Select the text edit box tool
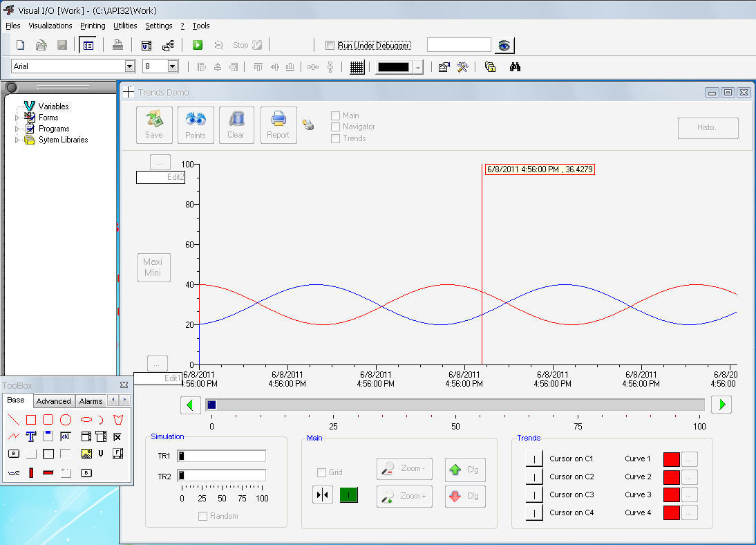 (x=66, y=436)
